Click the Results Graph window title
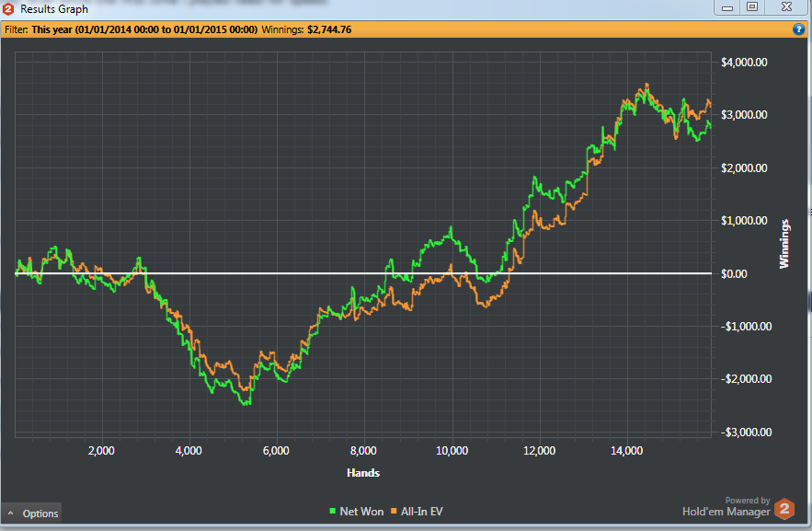Screen dimensions: 812x531 pyautogui.click(x=54, y=9)
